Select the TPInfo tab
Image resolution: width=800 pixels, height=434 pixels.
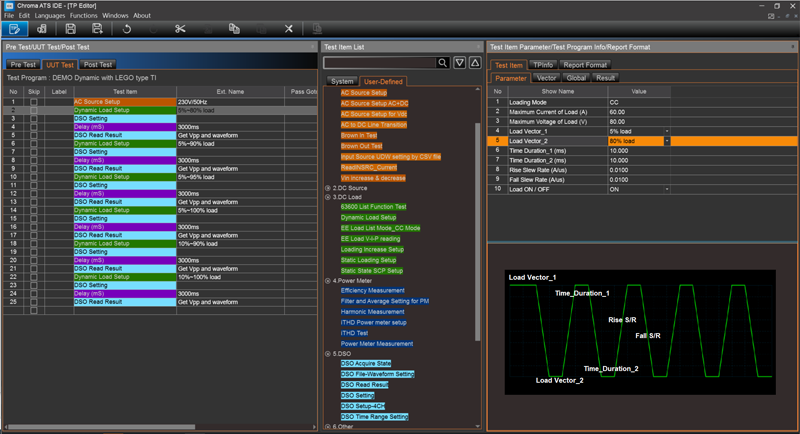pos(544,64)
